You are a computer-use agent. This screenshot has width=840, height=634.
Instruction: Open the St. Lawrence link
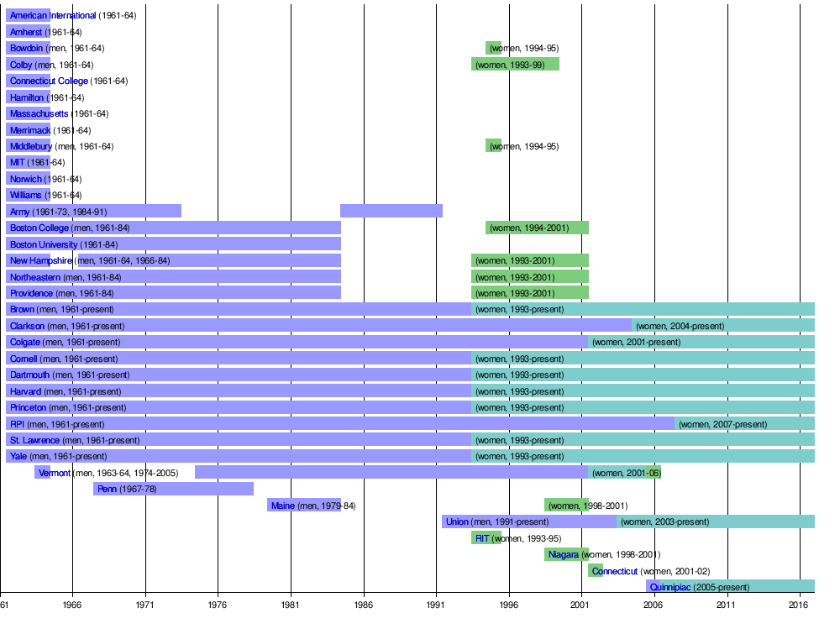coord(34,440)
